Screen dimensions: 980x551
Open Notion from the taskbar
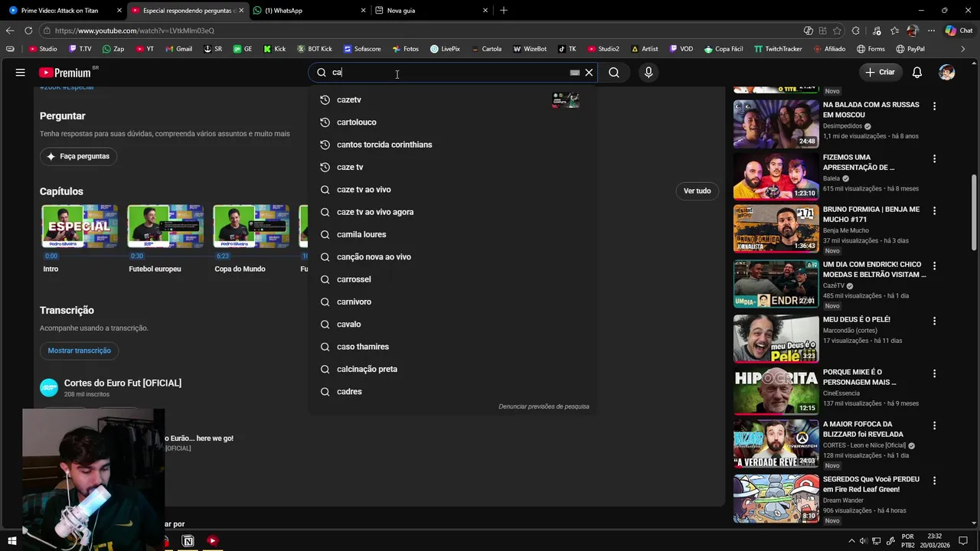click(188, 541)
